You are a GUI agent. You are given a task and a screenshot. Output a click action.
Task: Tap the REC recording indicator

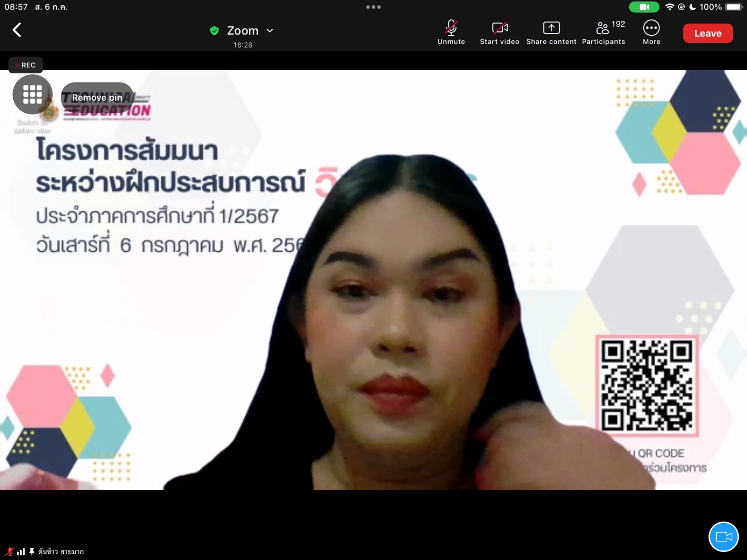coord(25,65)
